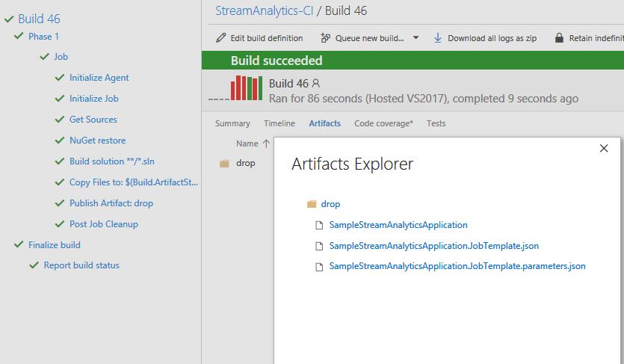The width and height of the screenshot is (624, 364).
Task: Click the Name column header
Action: tap(247, 144)
